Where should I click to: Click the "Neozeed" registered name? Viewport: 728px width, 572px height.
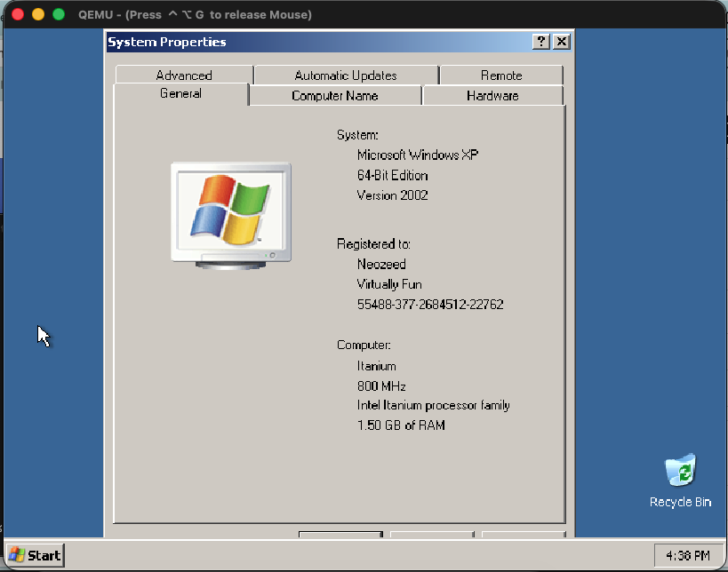point(381,264)
